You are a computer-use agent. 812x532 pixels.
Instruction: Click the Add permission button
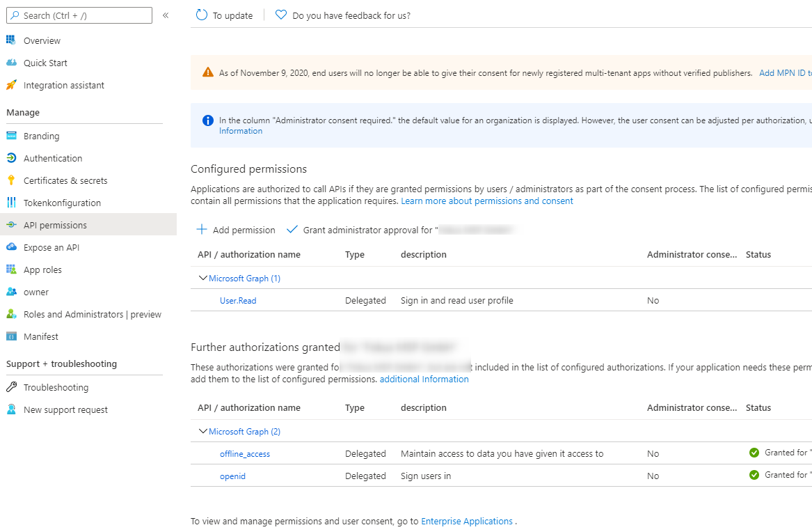236,230
